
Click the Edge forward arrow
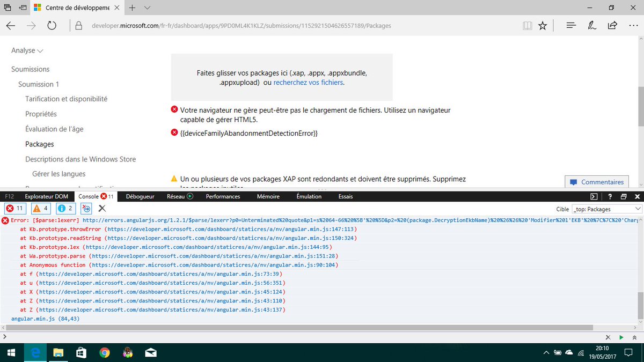pyautogui.click(x=32, y=26)
